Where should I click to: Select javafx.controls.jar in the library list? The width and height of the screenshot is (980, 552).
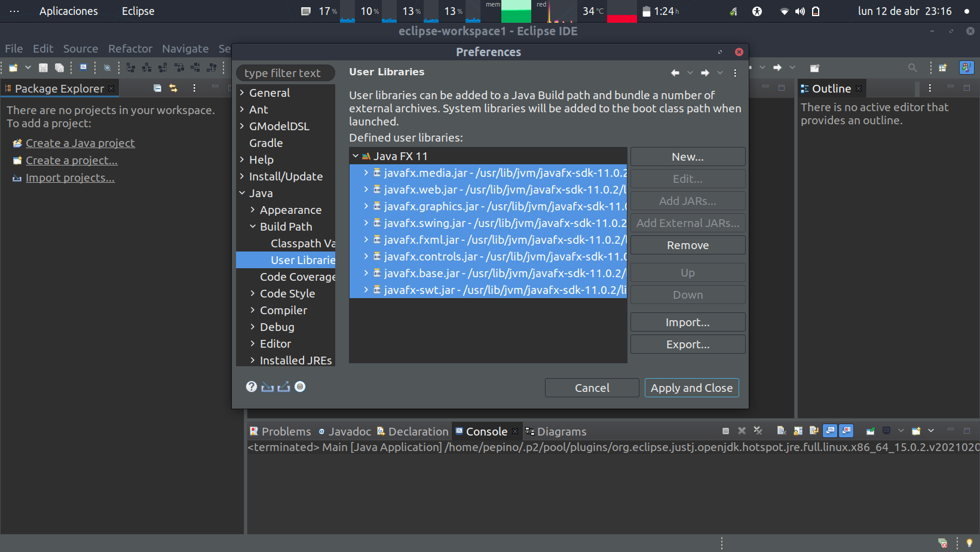pos(488,256)
